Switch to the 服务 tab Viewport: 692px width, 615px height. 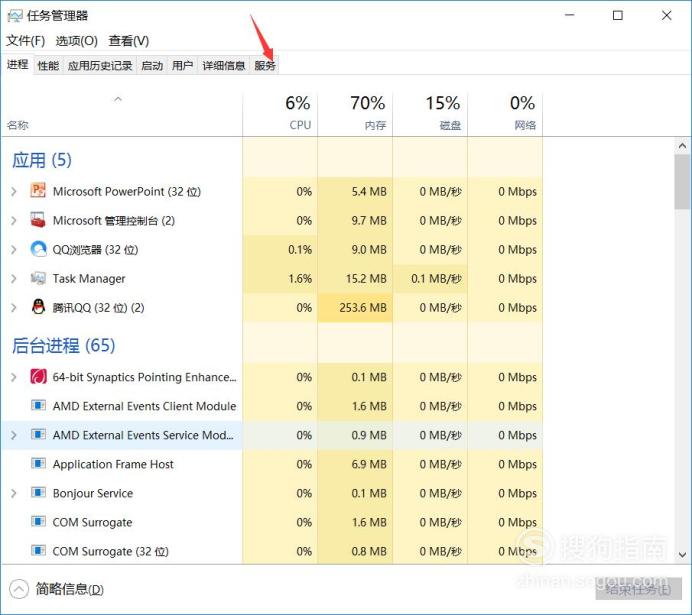[x=265, y=66]
